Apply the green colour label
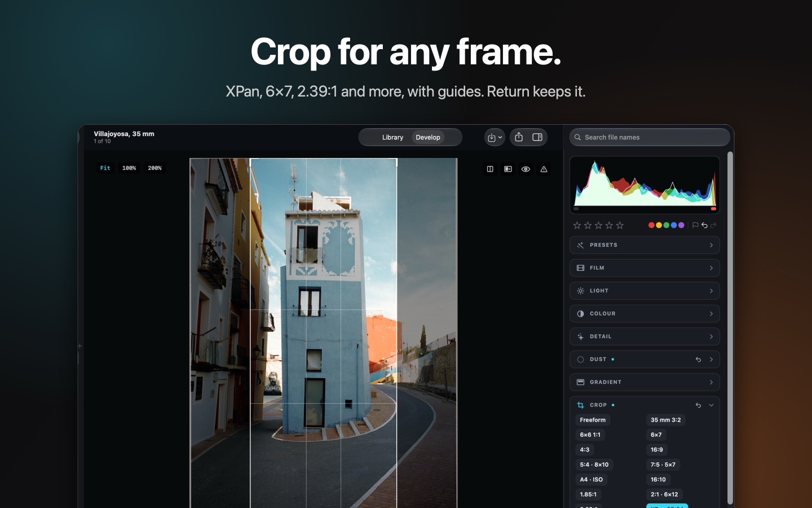This screenshot has width=812, height=508. click(x=666, y=225)
